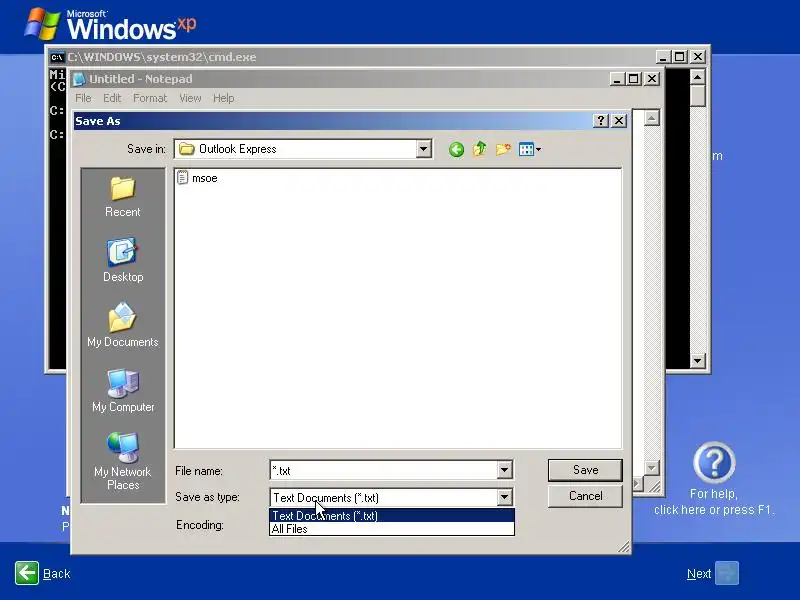Click the Save As help question button

click(x=601, y=121)
